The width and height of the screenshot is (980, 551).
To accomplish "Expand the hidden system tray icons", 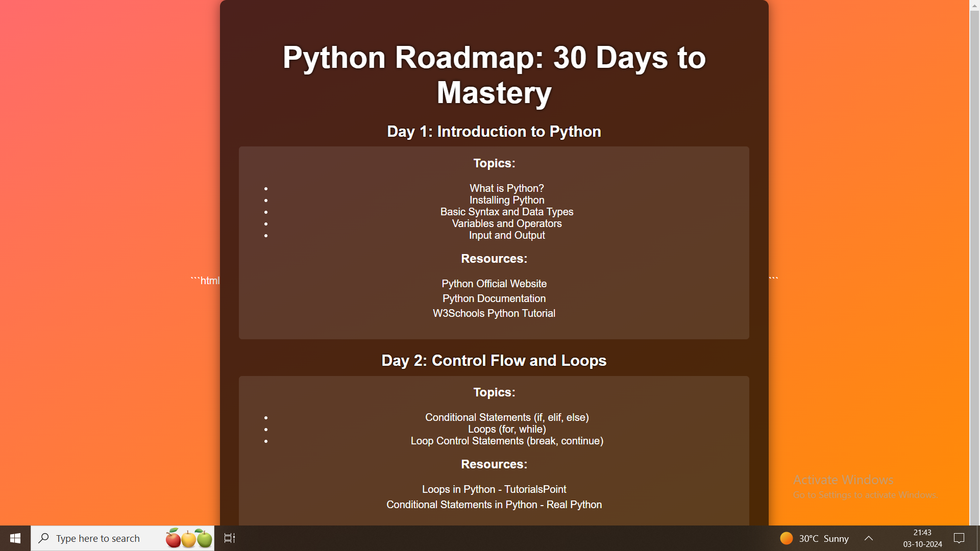I will pyautogui.click(x=869, y=538).
